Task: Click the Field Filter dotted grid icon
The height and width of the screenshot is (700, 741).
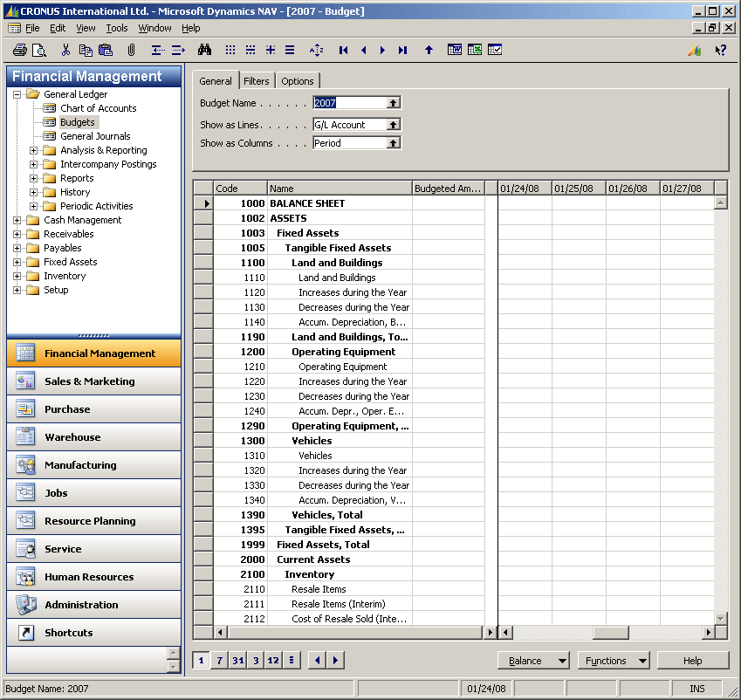Action: point(230,50)
